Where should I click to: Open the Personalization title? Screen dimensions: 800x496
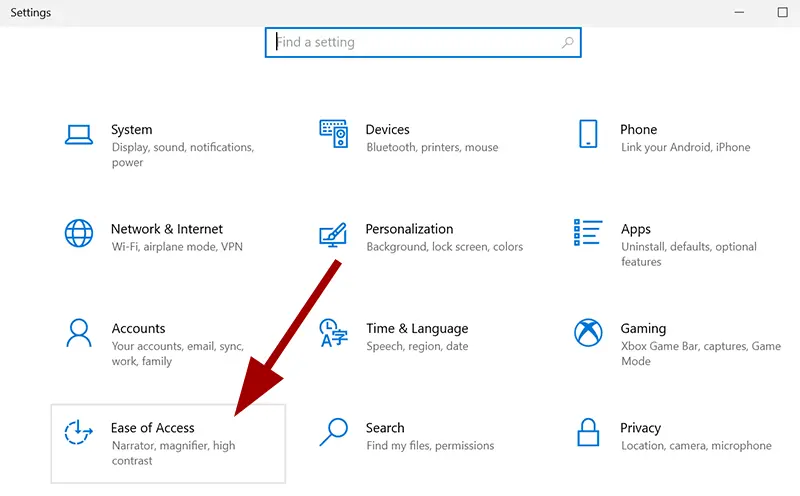[409, 229]
